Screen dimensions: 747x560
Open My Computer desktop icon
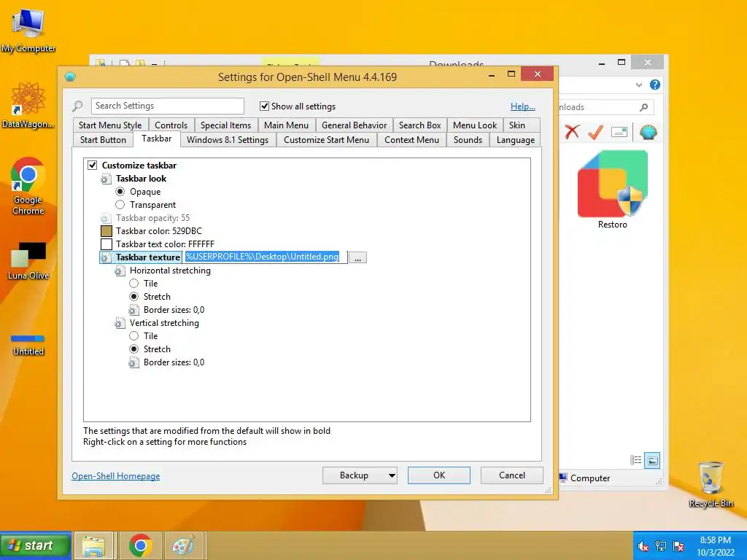click(x=28, y=29)
